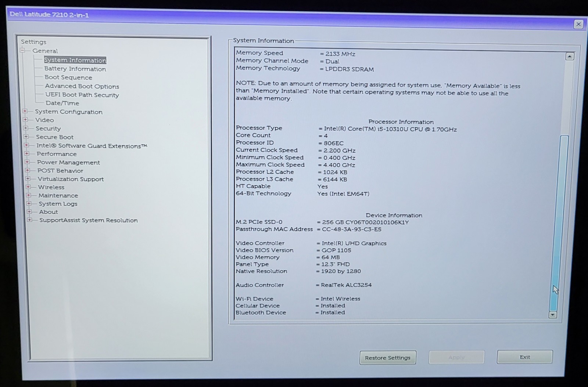Click the Wi-Fi Device Intel Wireless value
The height and width of the screenshot is (387, 588).
pyautogui.click(x=340, y=299)
